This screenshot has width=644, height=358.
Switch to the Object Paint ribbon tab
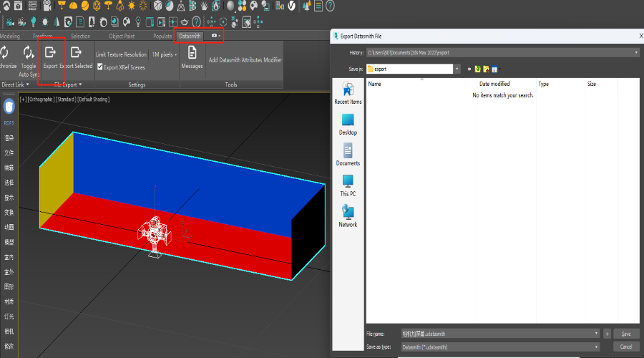tap(122, 37)
